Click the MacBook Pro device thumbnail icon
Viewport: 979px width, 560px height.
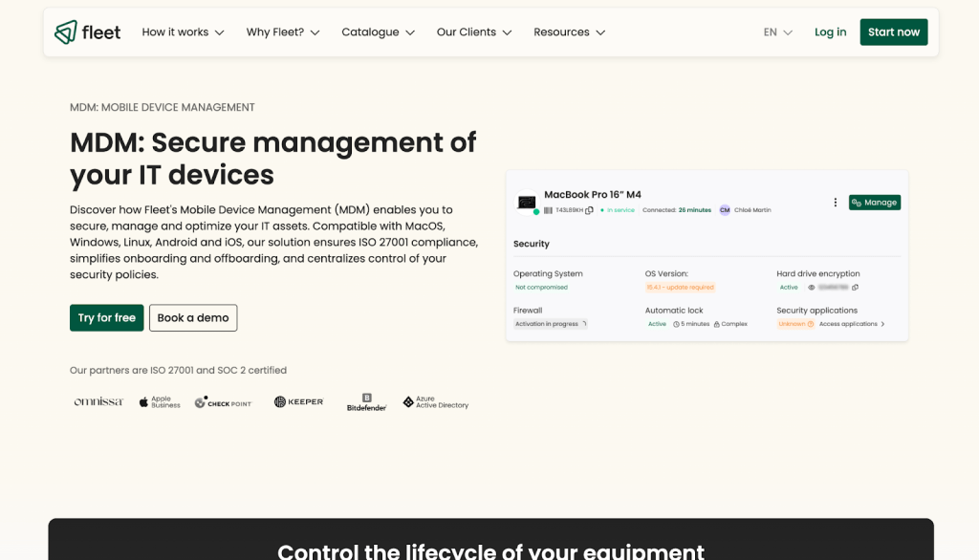[526, 203]
